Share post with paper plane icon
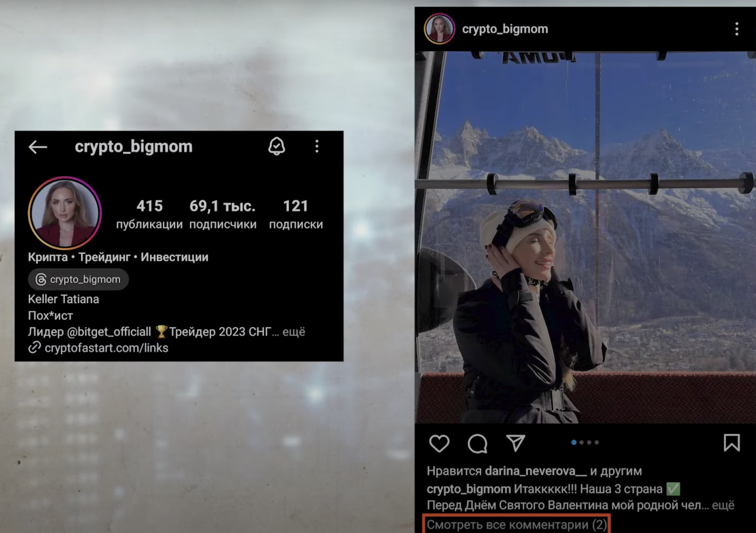 pos(515,443)
